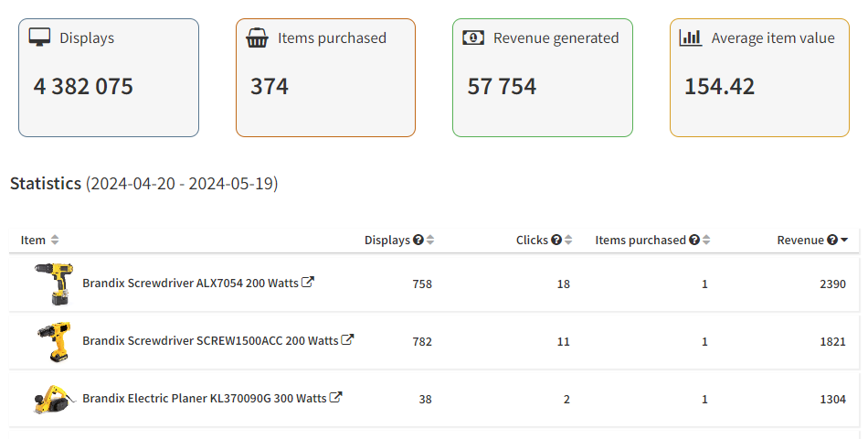Open Brandix Screwdriver ALX7054 200 Watts link
This screenshot has height=439, width=868.
pos(190,284)
